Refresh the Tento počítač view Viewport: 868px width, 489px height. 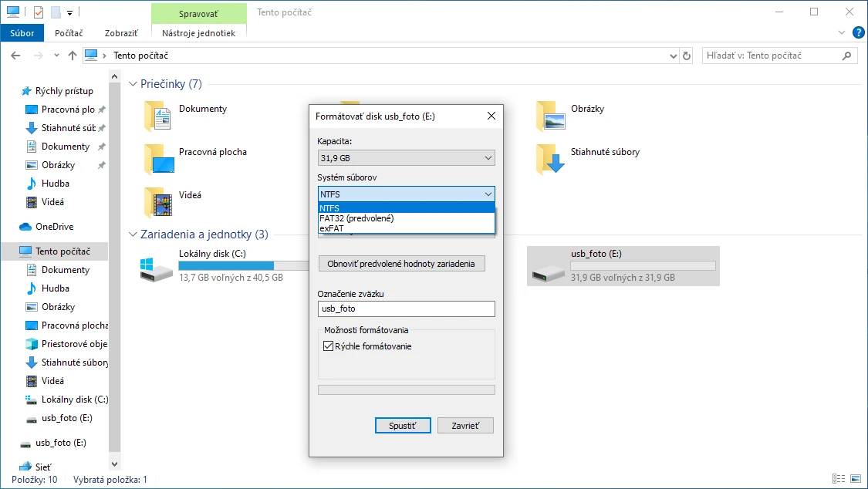(x=687, y=56)
